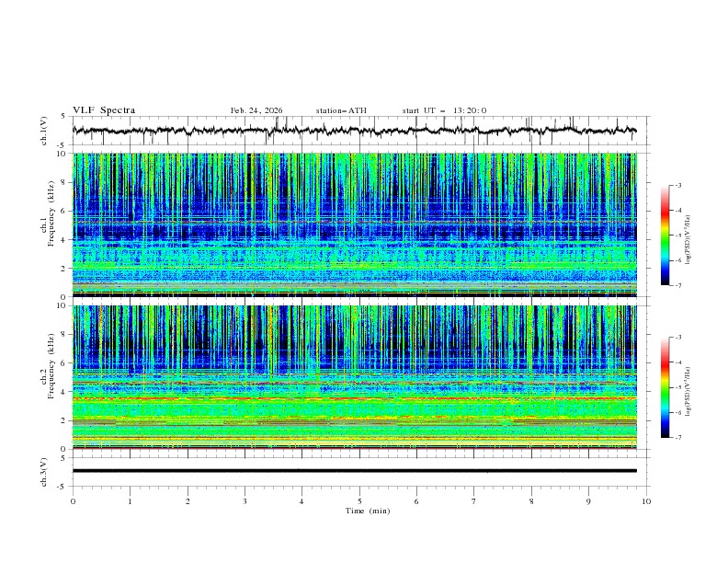Click the "-3" tick on ch.2 colorbar
The image size is (728, 563).
[x=678, y=338]
